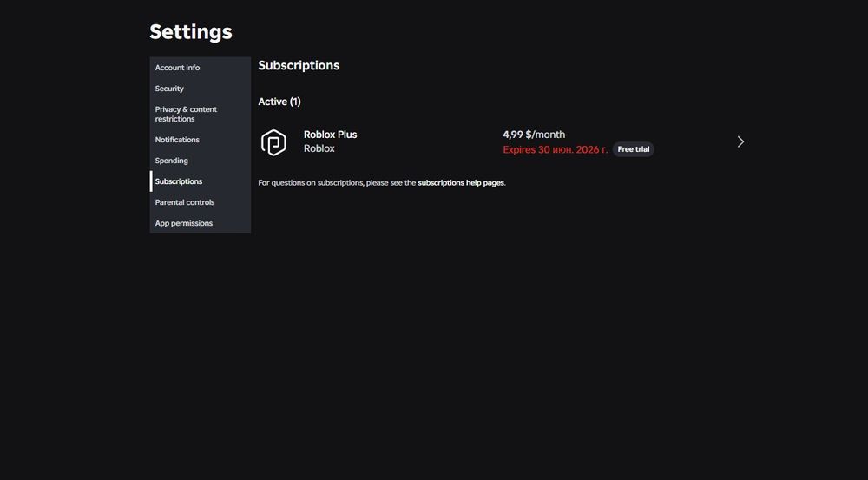This screenshot has width=868, height=480.
Task: Click the 4,99 $/month price text
Action: (534, 135)
